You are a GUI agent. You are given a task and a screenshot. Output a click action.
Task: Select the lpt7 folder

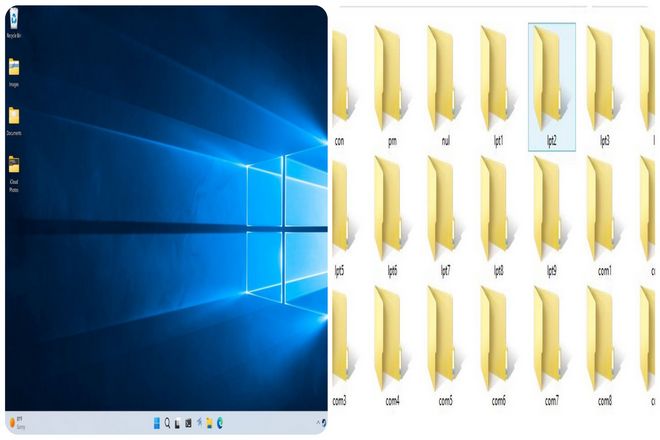[445, 216]
